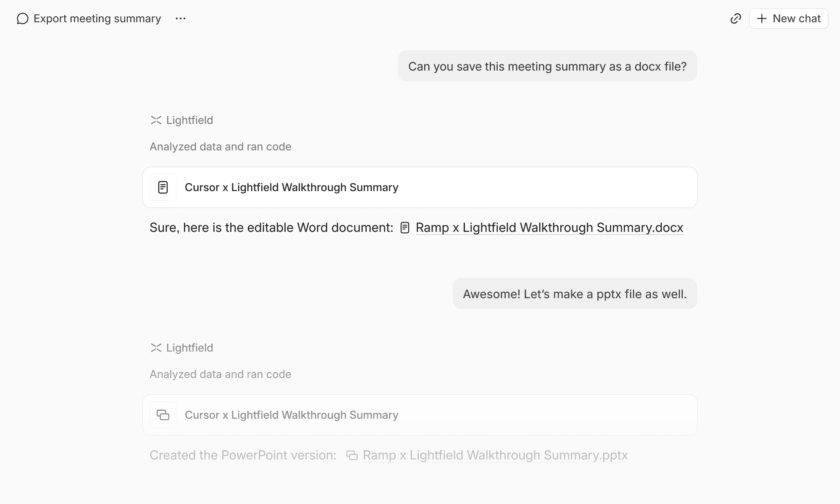Expand first Analyzed data and ran code
Viewport: 840px width, 504px height.
pos(220,147)
